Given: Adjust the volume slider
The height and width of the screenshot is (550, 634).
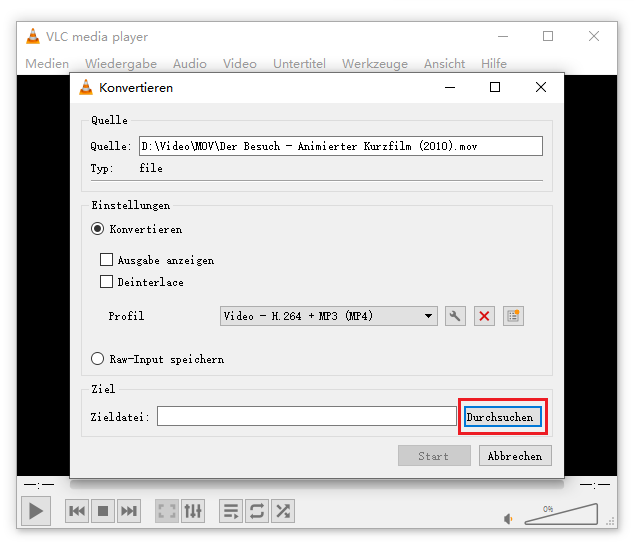Looking at the screenshot, I should click(561, 514).
